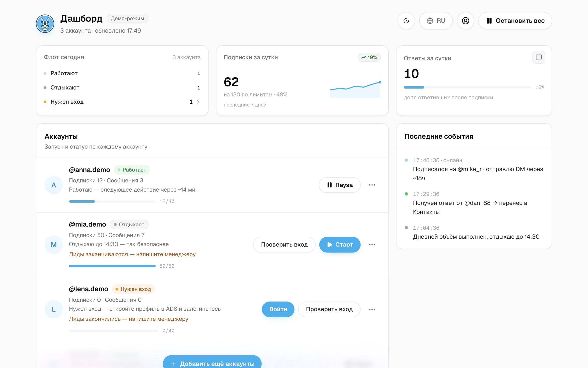Open the Нужен вход row chevron
Viewport: 588px width, 368px height.
(x=198, y=102)
